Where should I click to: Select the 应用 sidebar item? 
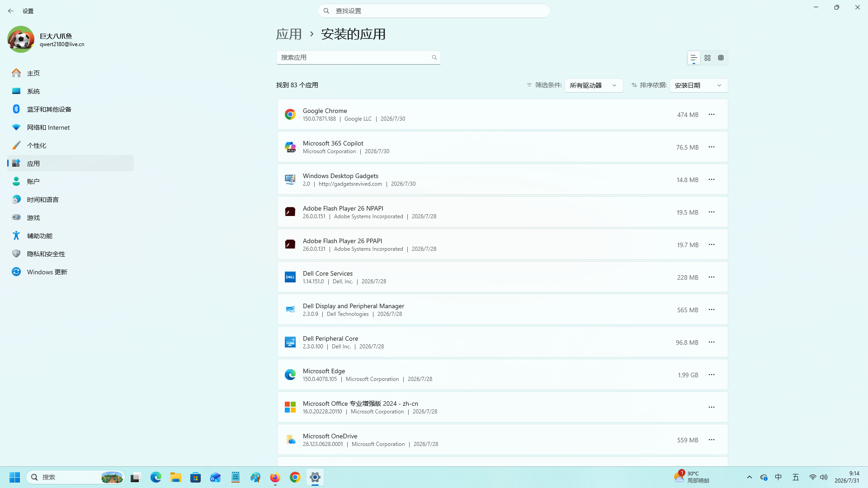tap(71, 164)
